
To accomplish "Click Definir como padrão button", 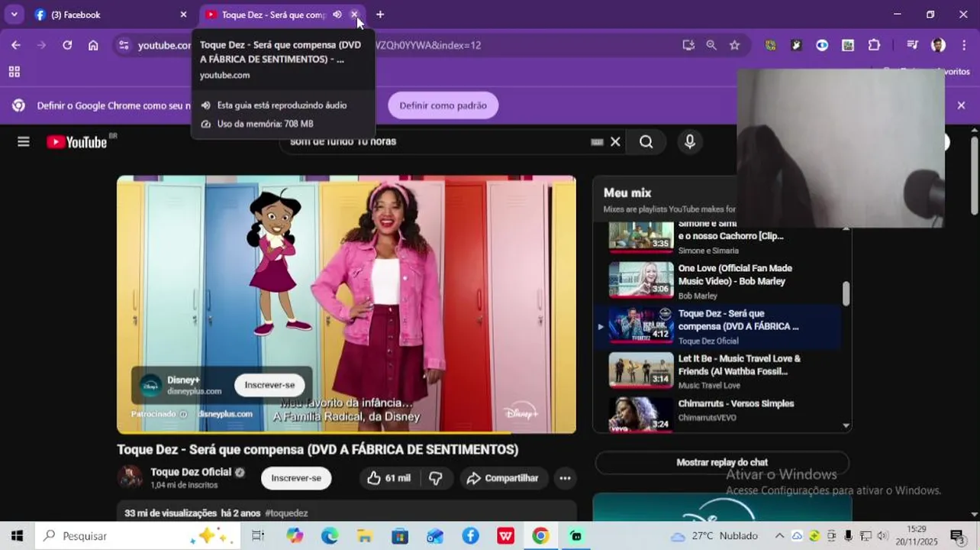I will (x=443, y=105).
